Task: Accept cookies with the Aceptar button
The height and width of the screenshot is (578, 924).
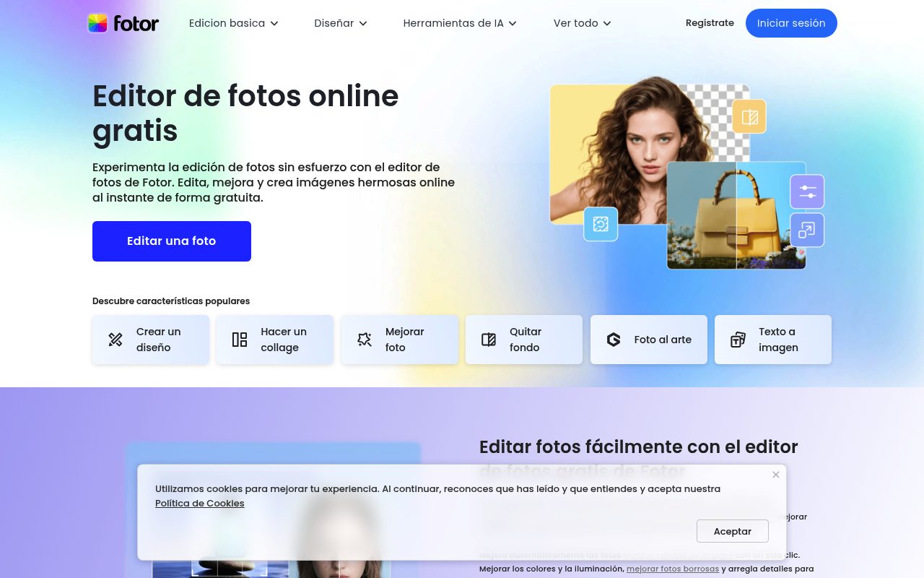Action: point(732,531)
